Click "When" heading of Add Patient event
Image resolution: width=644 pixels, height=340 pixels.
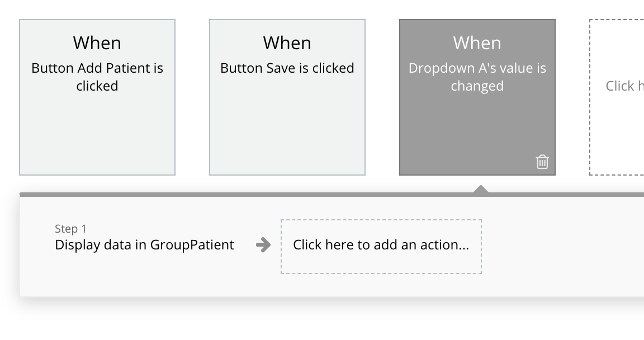point(97,43)
